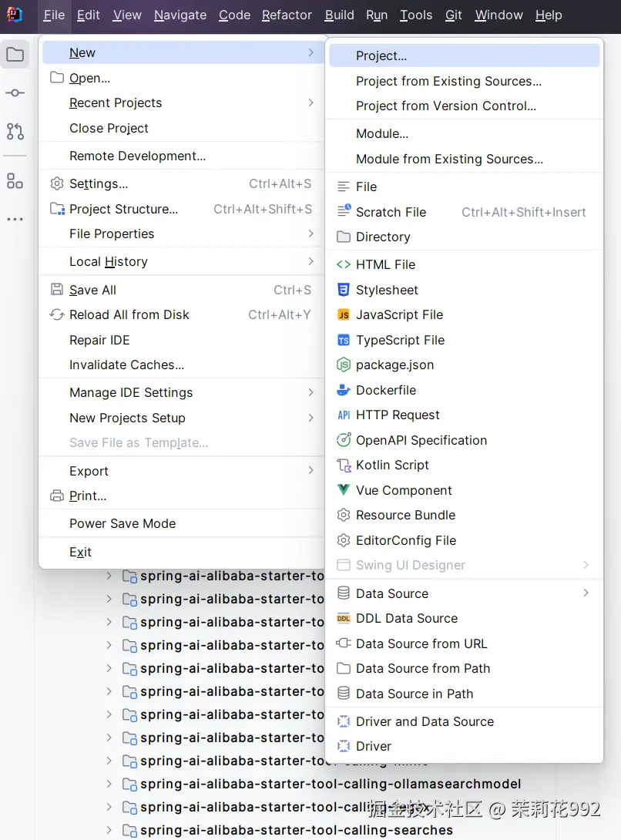Click Invalidate Caches menu entry
Image resolution: width=621 pixels, height=840 pixels.
point(126,365)
